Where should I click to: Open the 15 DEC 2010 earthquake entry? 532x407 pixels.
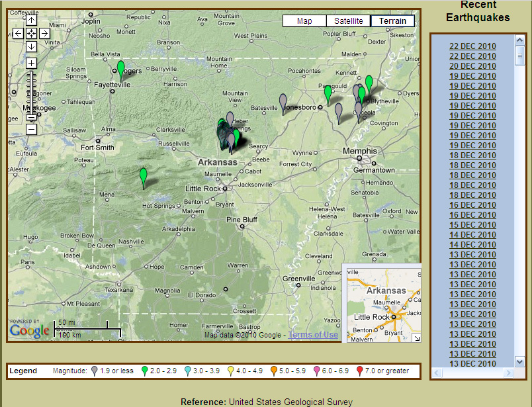click(472, 225)
